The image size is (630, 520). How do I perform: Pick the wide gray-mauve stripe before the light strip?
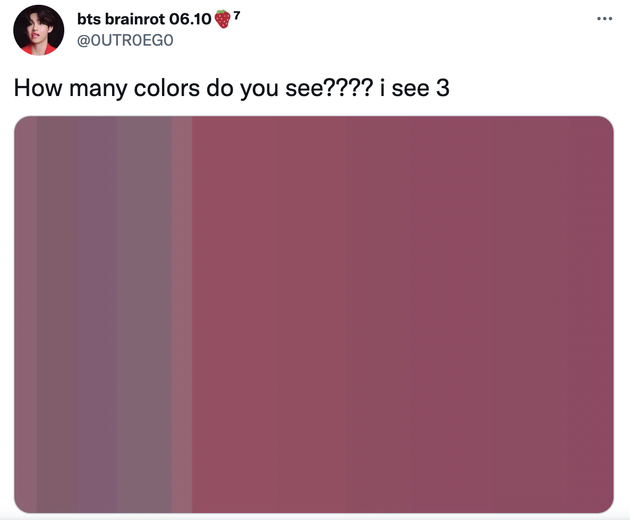coord(144,314)
